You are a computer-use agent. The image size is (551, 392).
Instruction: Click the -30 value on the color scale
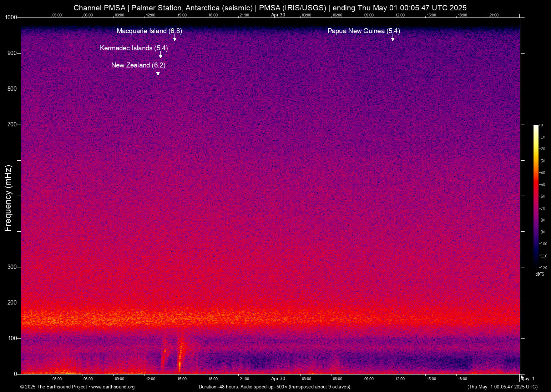tap(542, 161)
